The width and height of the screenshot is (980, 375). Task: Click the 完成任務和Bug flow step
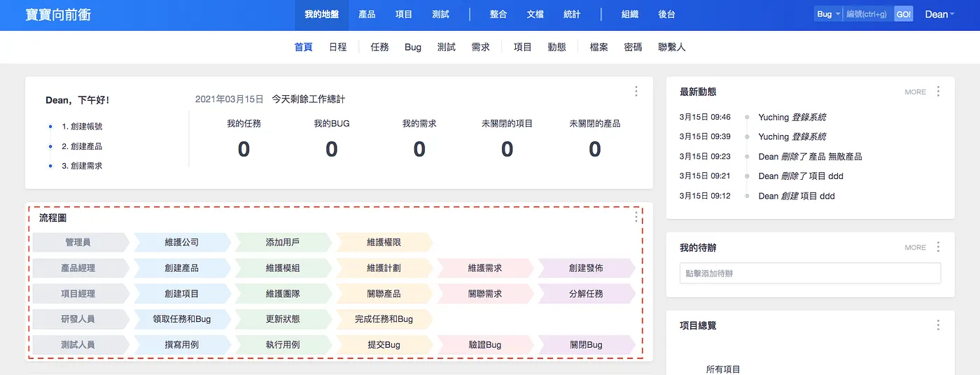tap(384, 319)
